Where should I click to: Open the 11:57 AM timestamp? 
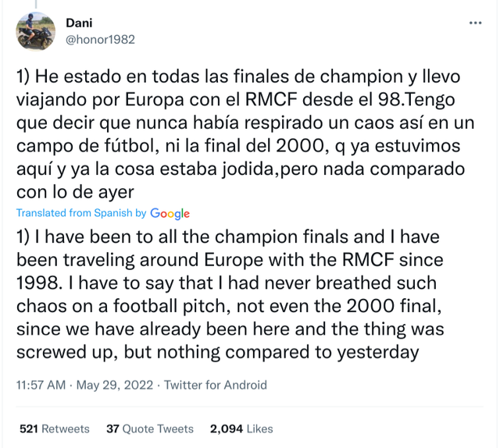tap(41, 385)
